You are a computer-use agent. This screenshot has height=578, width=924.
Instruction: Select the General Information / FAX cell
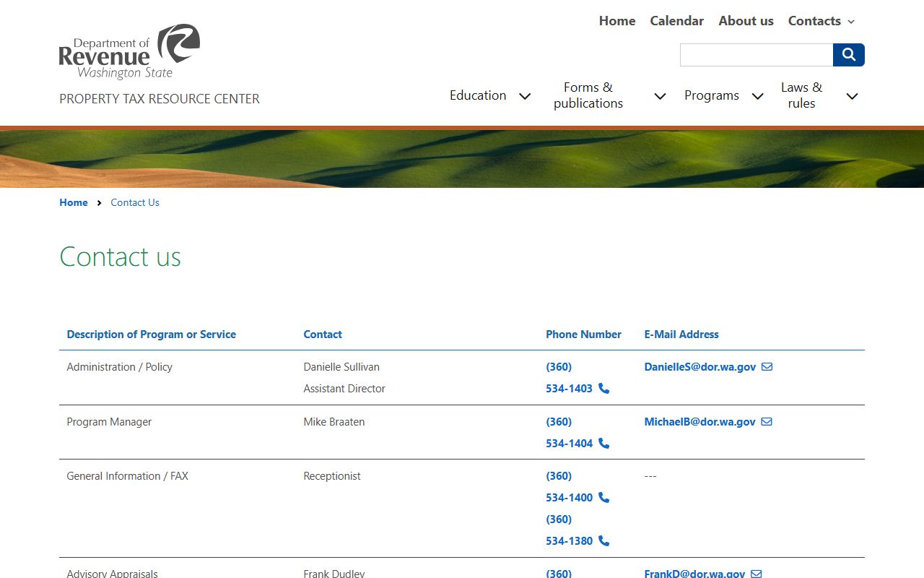(127, 476)
